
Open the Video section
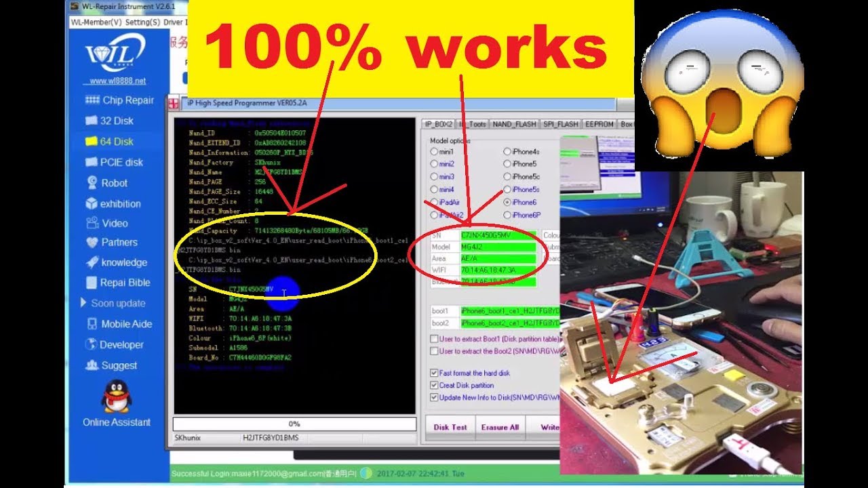click(106, 223)
